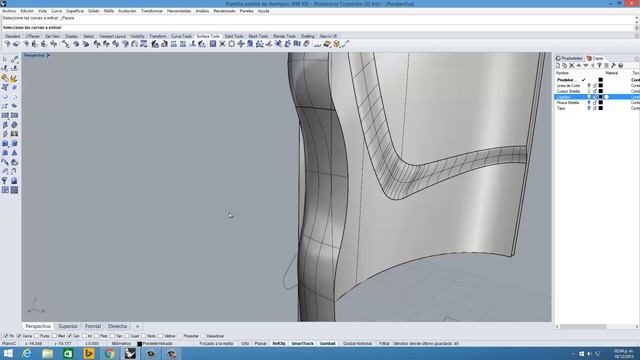Launch Internet Explorer from the taskbar
The image size is (640, 360).
[x=27, y=353]
